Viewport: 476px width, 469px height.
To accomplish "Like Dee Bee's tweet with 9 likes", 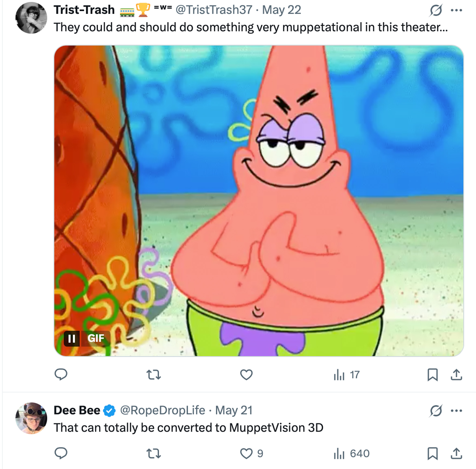I will (x=246, y=453).
